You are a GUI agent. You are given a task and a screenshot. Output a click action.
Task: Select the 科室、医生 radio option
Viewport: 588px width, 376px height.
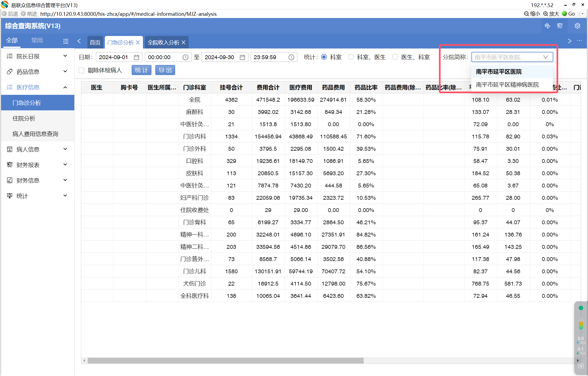coord(351,57)
